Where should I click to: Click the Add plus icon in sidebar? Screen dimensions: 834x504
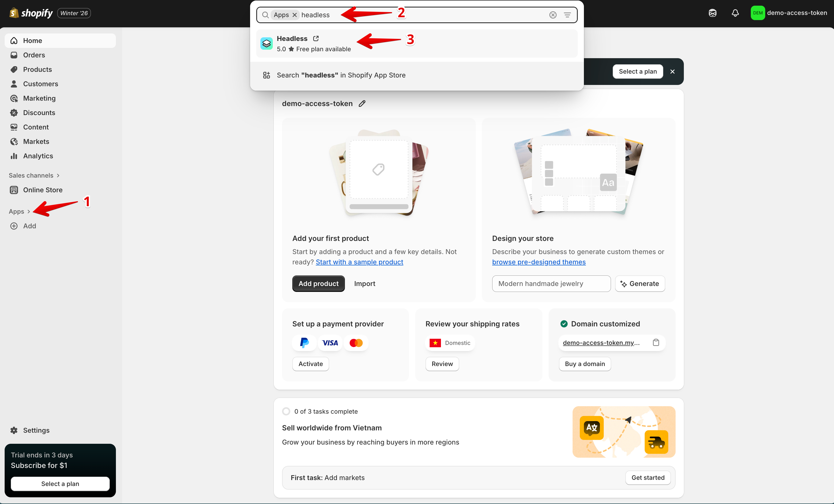(x=14, y=226)
